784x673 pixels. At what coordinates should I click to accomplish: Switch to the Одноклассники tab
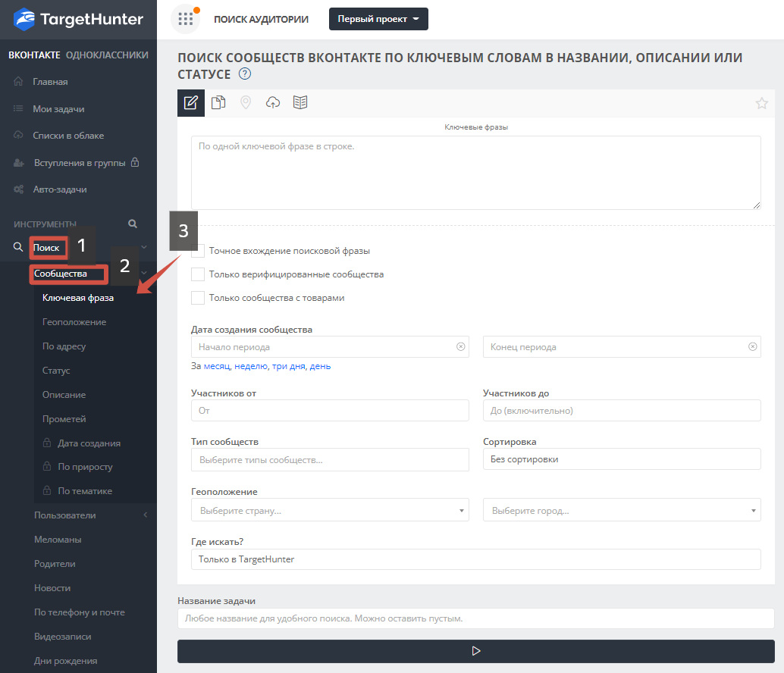click(107, 55)
